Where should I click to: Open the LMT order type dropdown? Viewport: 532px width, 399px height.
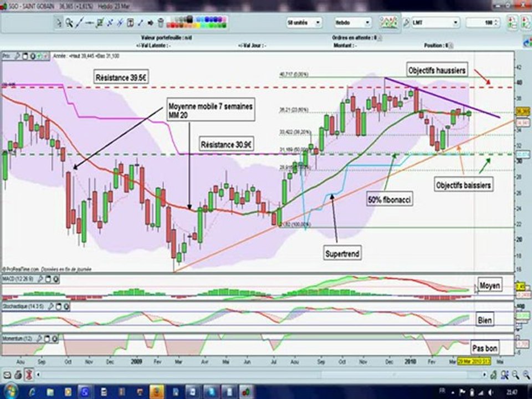tap(436, 23)
